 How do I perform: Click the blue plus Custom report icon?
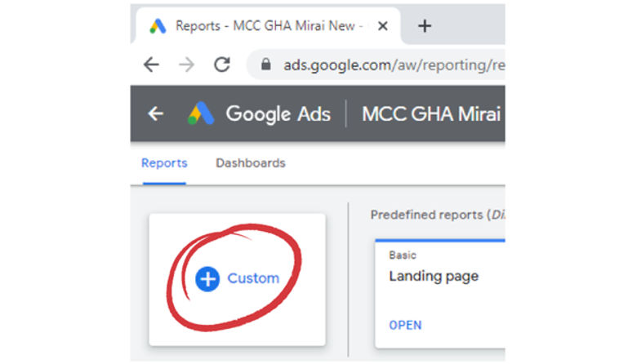207,279
